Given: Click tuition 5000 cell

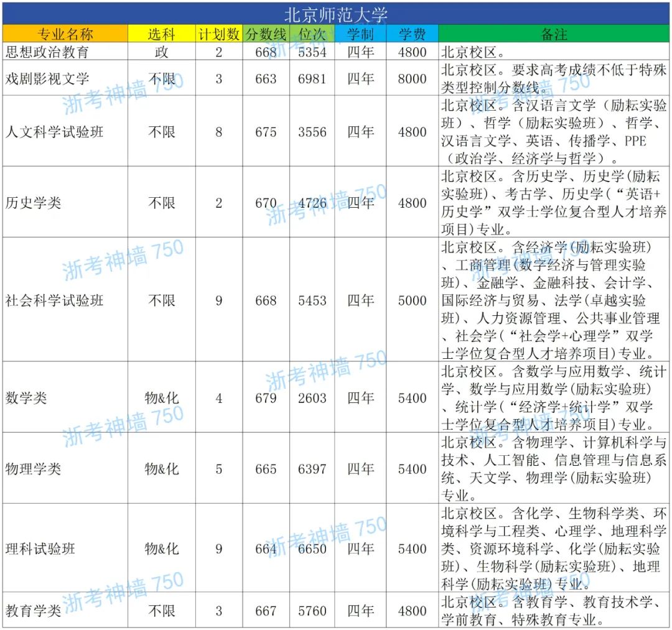Looking at the screenshot, I should (x=413, y=300).
